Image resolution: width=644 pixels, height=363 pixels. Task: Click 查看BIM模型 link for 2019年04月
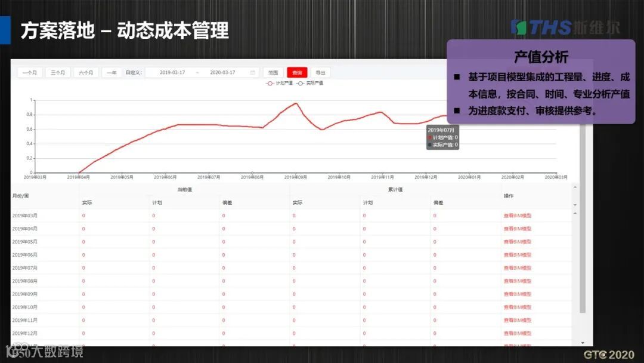coord(518,229)
